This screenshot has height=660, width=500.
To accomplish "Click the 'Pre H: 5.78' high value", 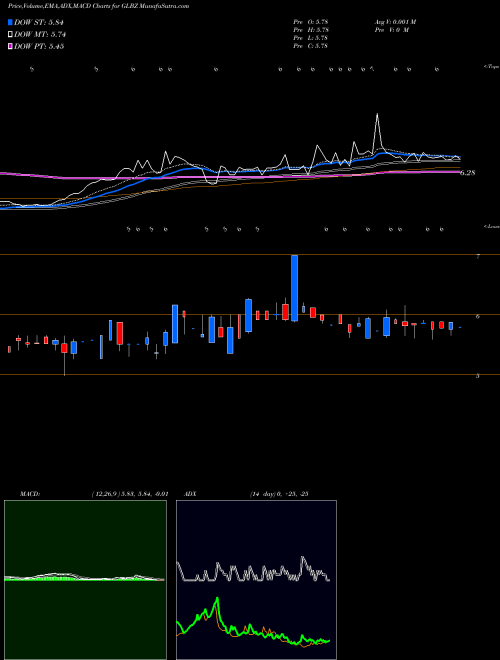I will click(x=311, y=30).
